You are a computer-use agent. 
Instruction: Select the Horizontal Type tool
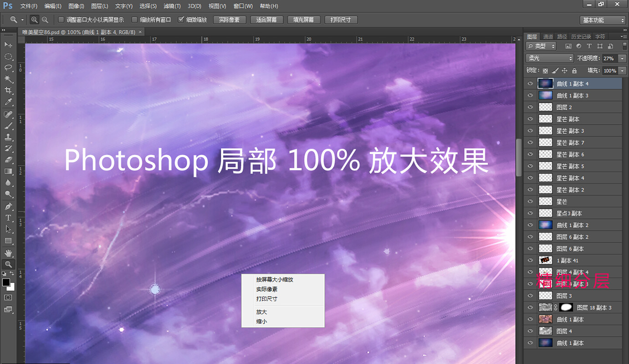[8, 218]
